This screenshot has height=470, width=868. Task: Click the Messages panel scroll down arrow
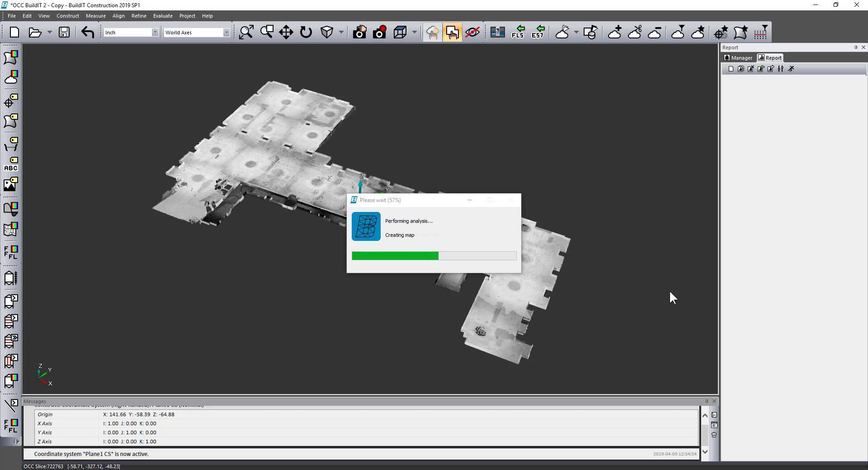[x=705, y=451]
